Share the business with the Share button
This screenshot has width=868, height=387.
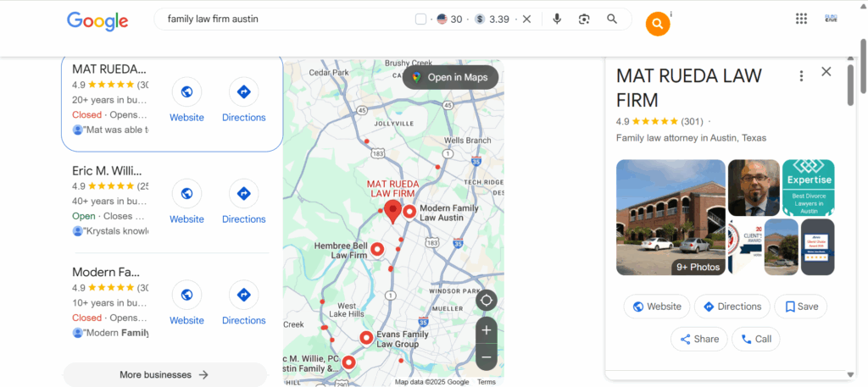(698, 339)
